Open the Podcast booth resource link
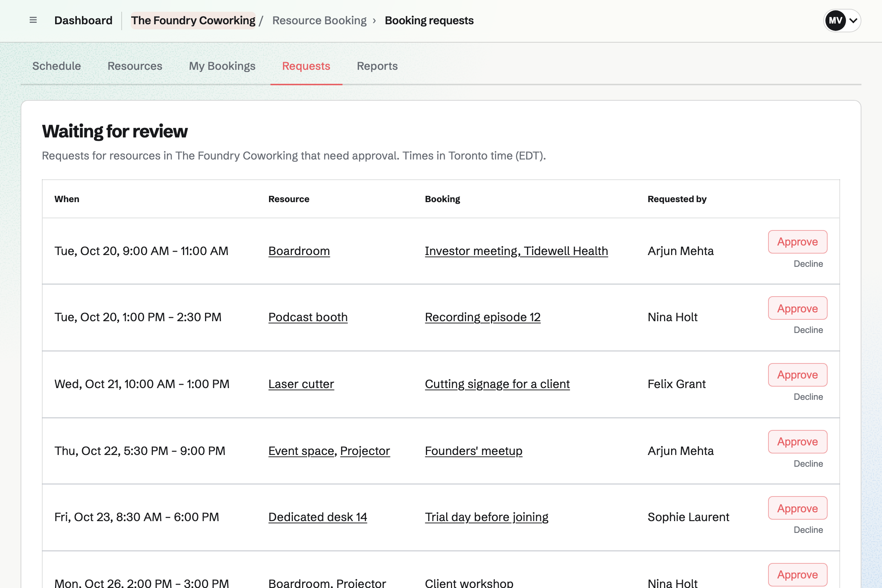This screenshot has height=588, width=882. pyautogui.click(x=308, y=317)
